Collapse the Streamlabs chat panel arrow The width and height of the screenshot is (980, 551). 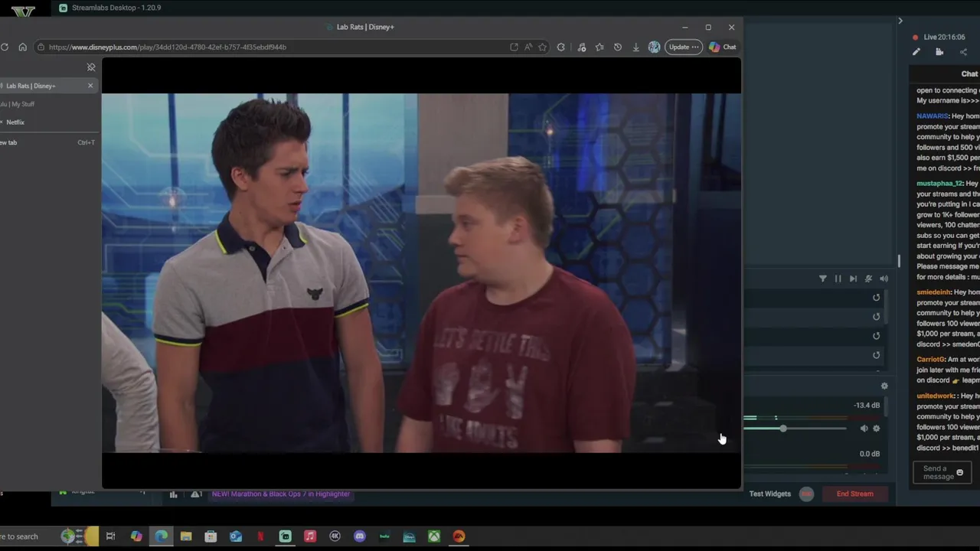coord(900,21)
